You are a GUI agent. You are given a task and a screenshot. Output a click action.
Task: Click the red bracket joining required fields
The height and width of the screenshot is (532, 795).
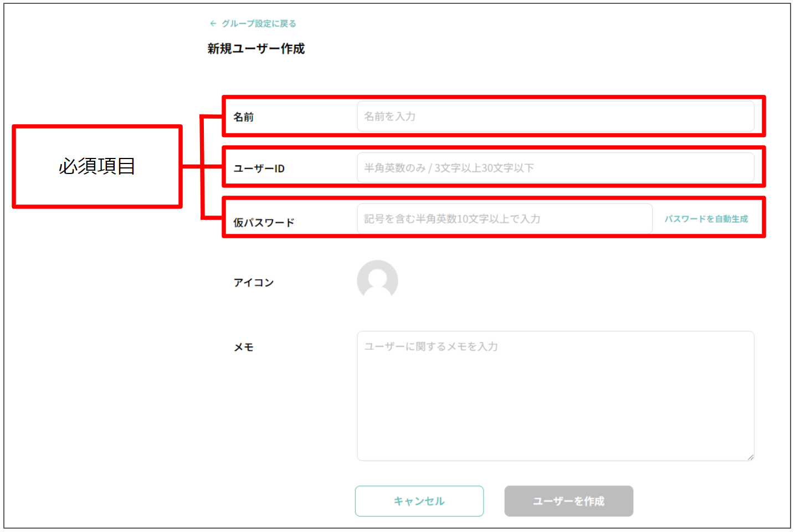(203, 166)
